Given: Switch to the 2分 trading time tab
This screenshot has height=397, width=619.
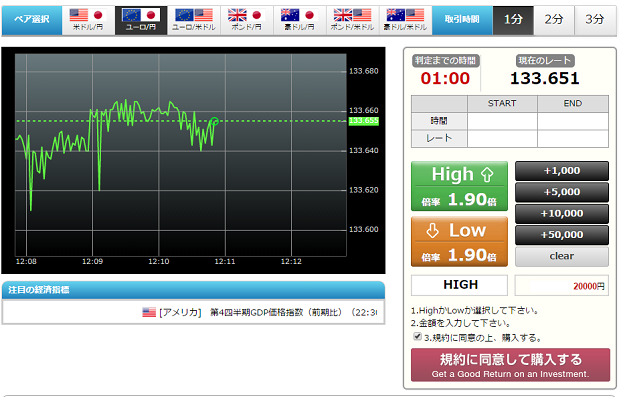Looking at the screenshot, I should (554, 20).
